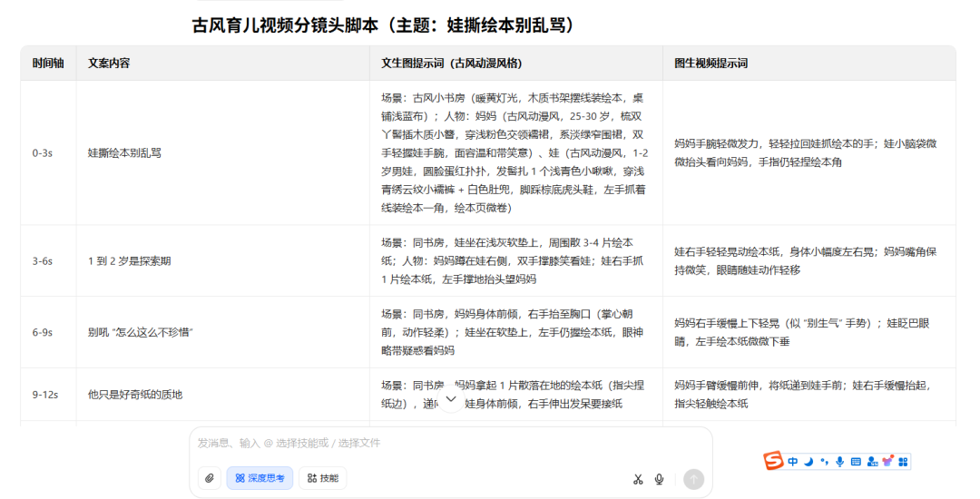Toggle the 深度思考 deep thinking mode

tap(260, 478)
